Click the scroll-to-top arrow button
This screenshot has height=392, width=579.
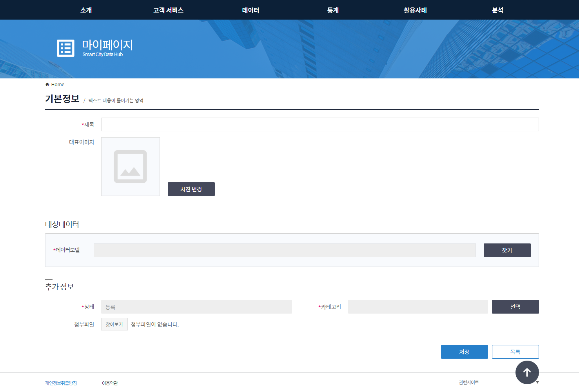click(527, 372)
